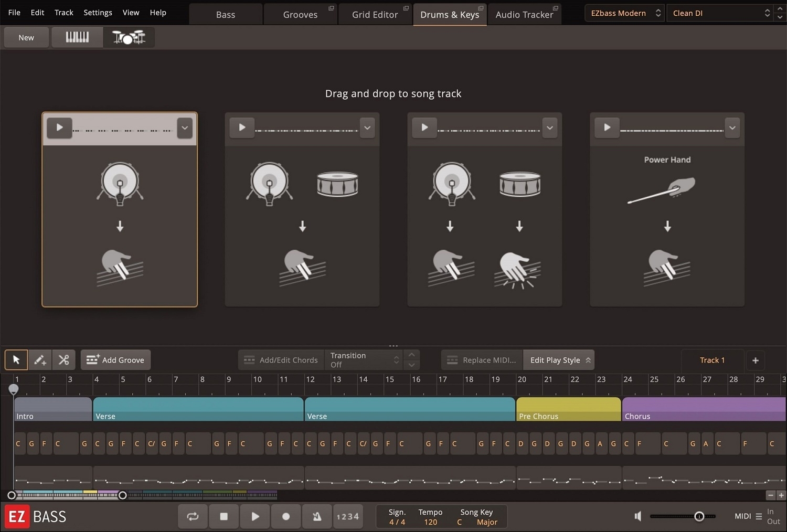Zoom out timeline with minus button
Screen dimensions: 787x532
770,495
